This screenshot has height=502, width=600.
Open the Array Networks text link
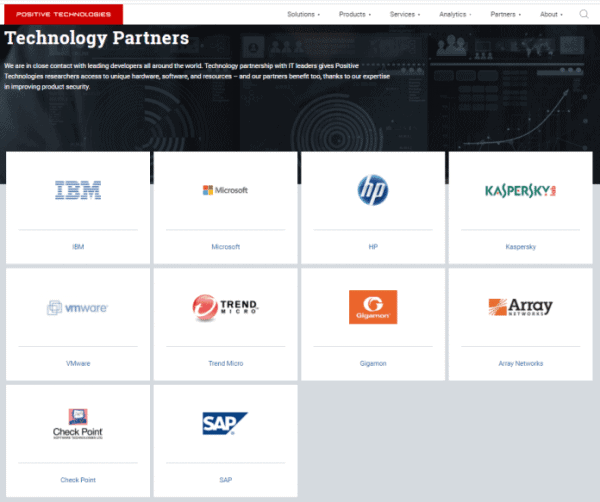click(520, 363)
